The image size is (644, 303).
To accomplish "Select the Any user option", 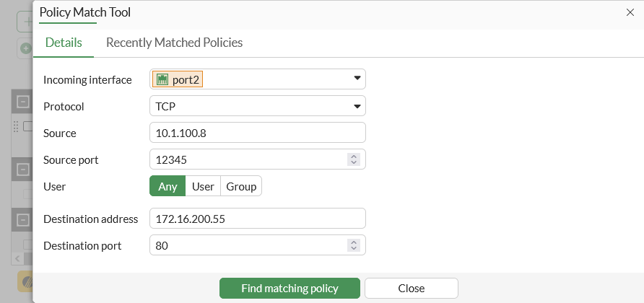I will coord(167,186).
